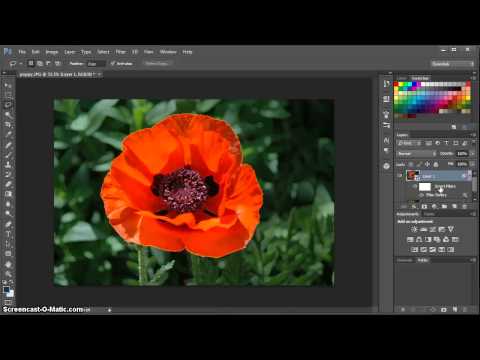Open the Opacity slider arrow
Screen dimensions: 480x360
pos(471,154)
